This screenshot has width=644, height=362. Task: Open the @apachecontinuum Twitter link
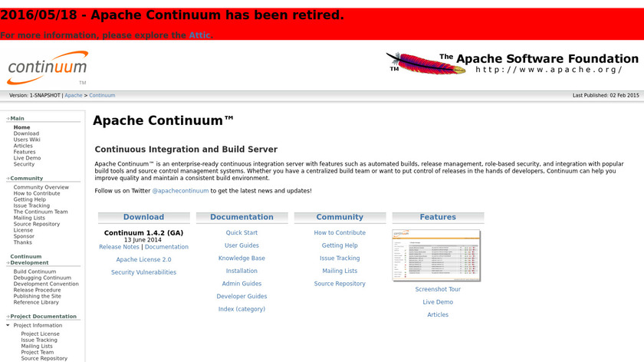[x=180, y=191]
